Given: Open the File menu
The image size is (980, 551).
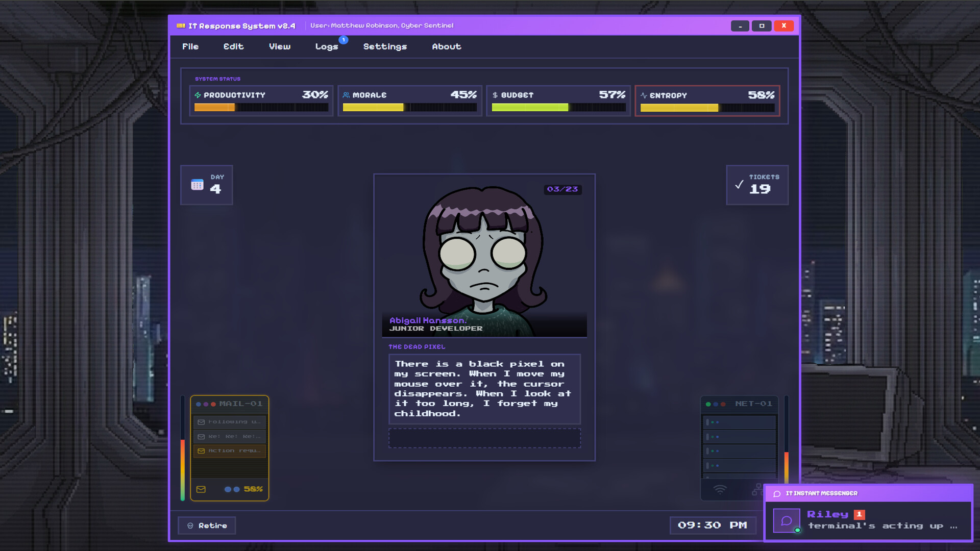Looking at the screenshot, I should tap(190, 46).
